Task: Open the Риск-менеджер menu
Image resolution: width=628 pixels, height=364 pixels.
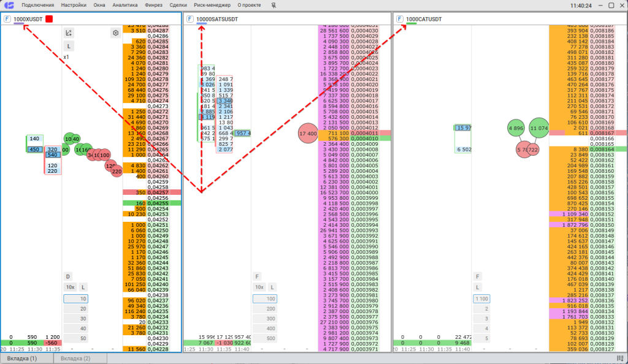Action: 212,5
